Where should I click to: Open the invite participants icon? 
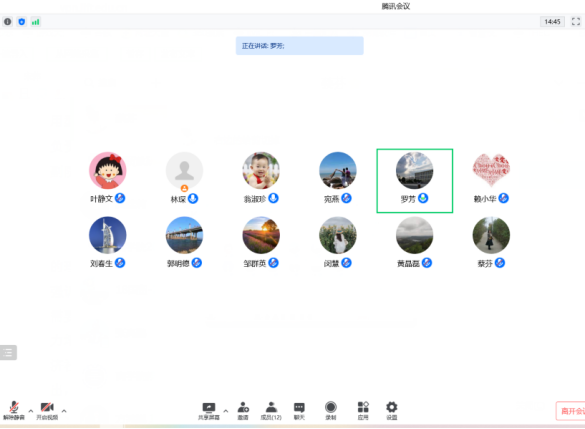243,411
